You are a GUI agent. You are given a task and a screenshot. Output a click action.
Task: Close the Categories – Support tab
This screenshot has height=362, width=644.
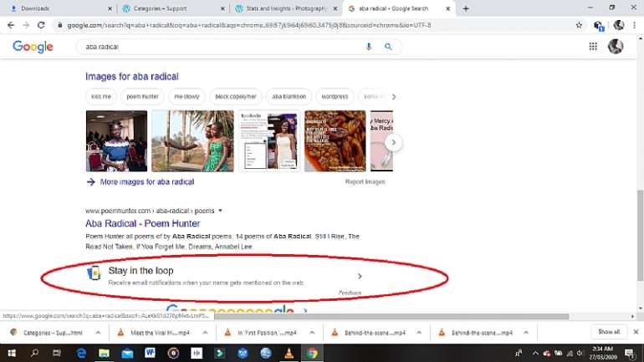coord(222,8)
